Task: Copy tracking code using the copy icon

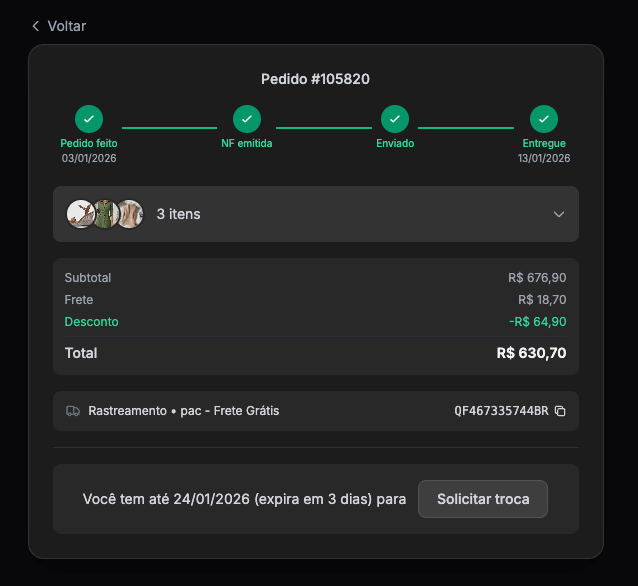Action: tap(560, 411)
